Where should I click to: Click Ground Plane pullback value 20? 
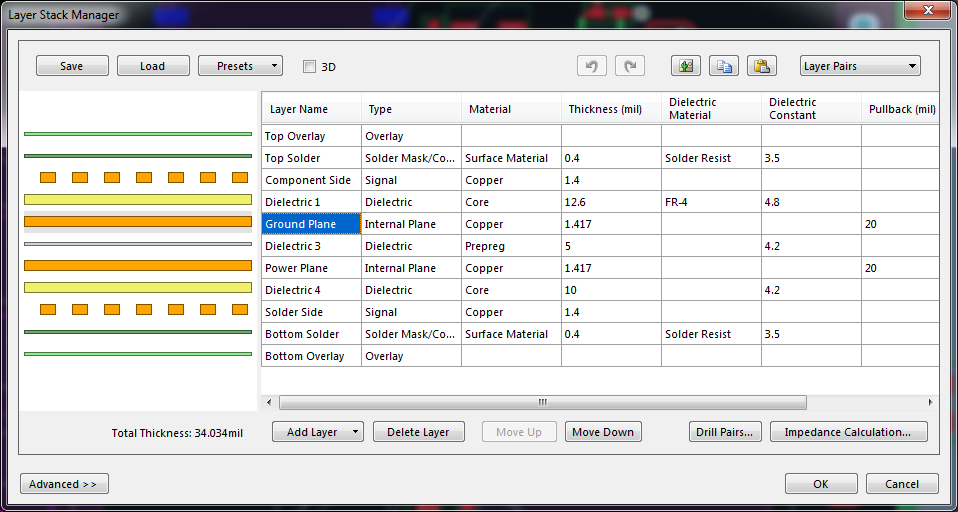pos(900,224)
